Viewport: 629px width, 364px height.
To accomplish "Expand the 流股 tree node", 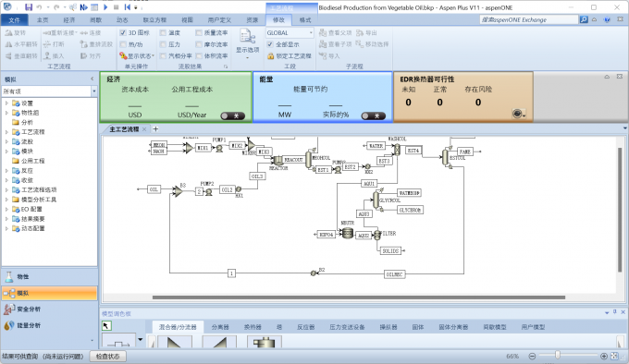I will (6, 141).
